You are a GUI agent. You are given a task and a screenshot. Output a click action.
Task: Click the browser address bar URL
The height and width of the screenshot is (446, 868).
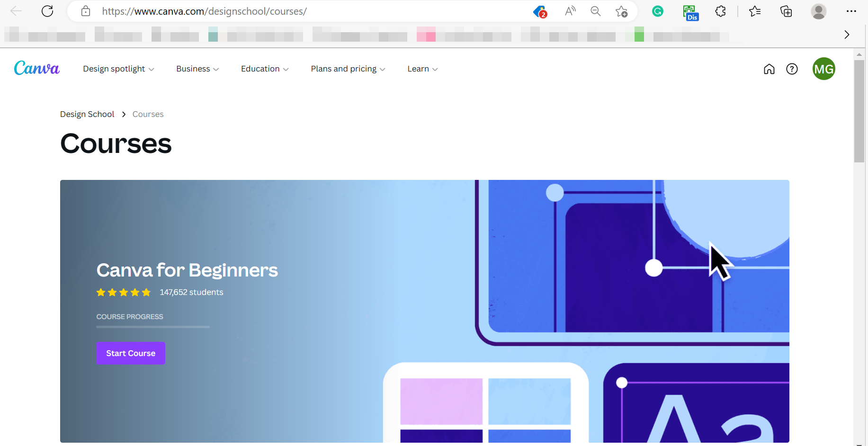click(205, 11)
